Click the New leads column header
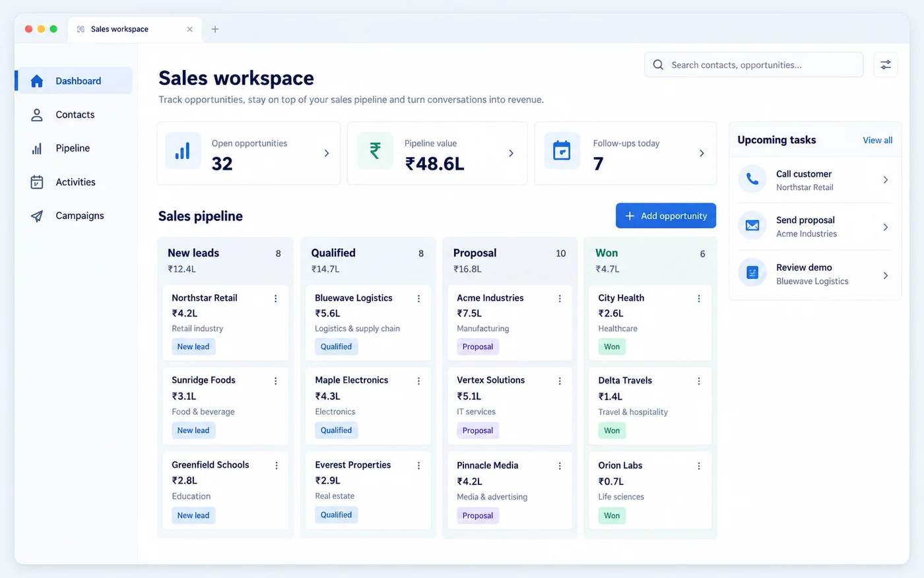The width and height of the screenshot is (924, 578). pos(193,253)
